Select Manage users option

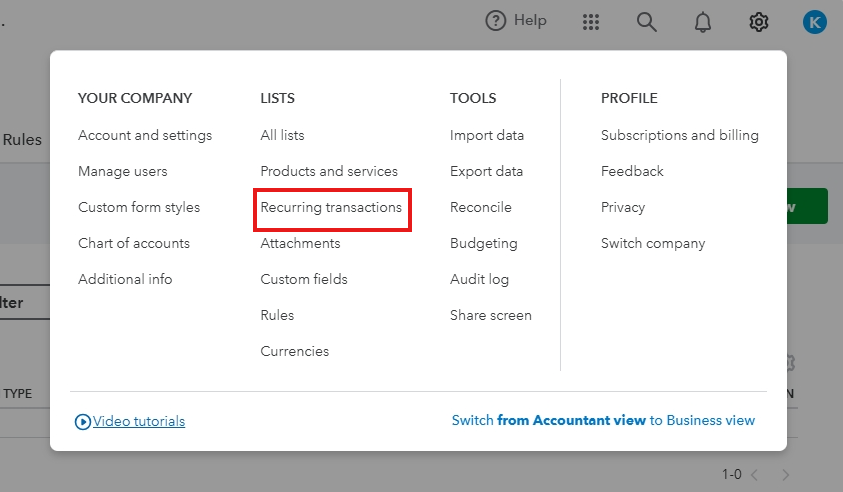[123, 171]
